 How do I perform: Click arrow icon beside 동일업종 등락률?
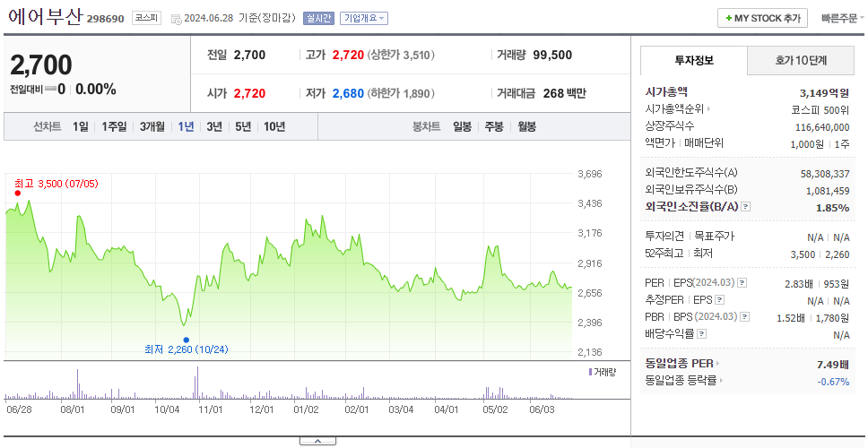click(721, 381)
